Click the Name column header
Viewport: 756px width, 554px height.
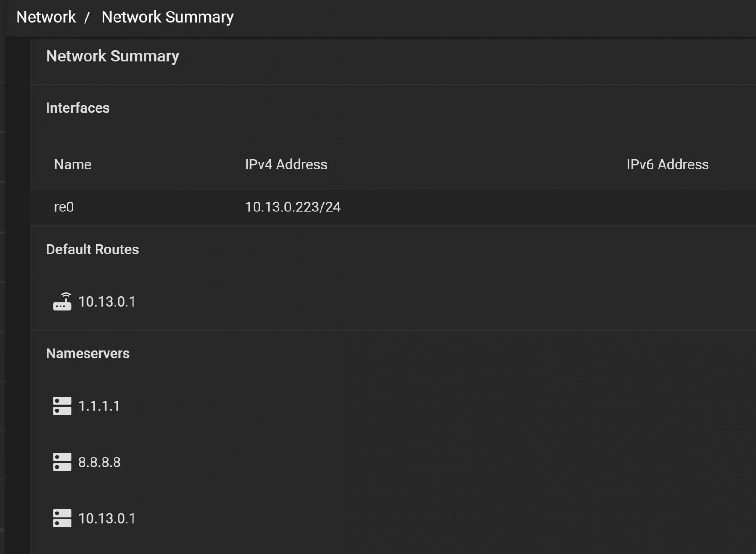73,164
